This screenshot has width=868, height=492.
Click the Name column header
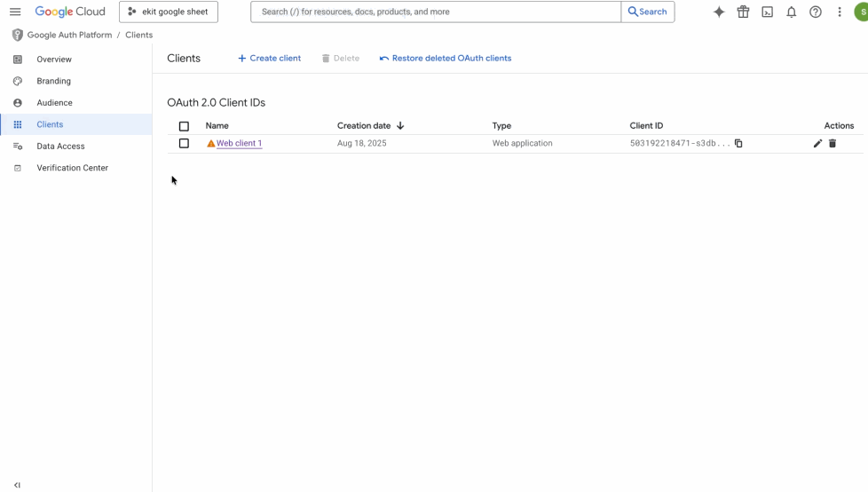coord(217,126)
